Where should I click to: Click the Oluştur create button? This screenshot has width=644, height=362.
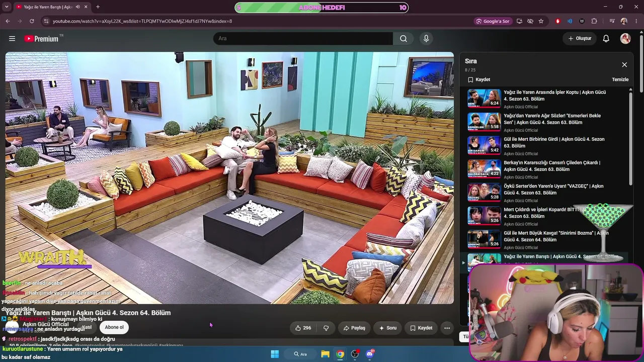pos(580,39)
